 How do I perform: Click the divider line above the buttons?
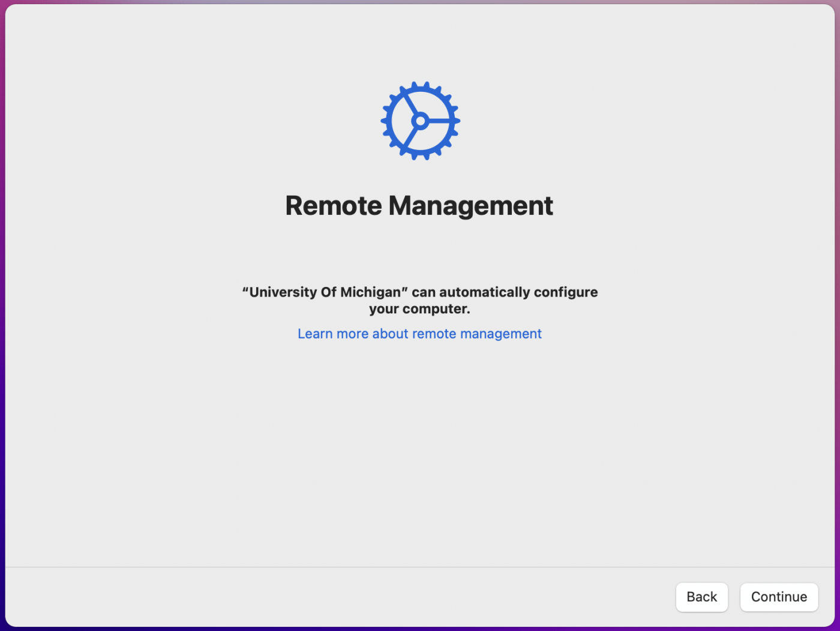420,565
